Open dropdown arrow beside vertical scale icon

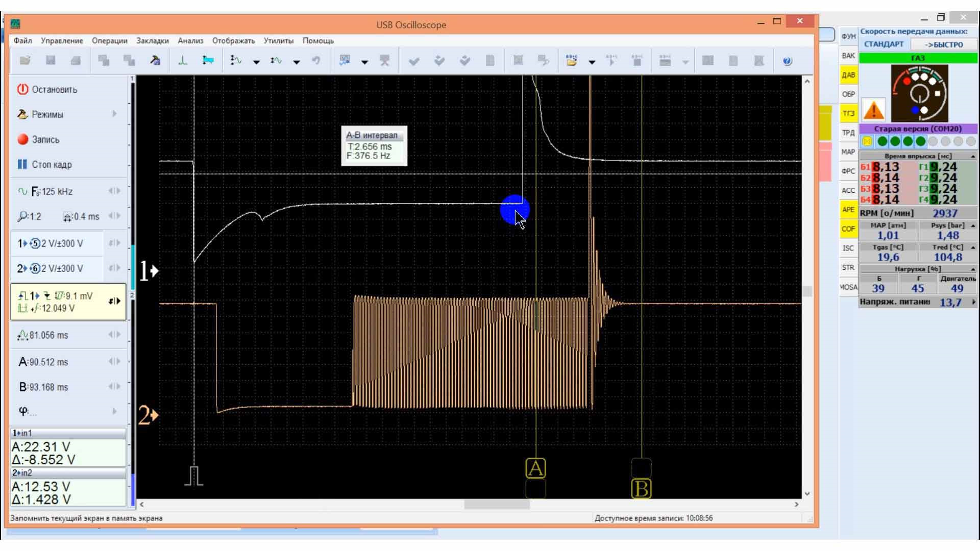(x=256, y=62)
